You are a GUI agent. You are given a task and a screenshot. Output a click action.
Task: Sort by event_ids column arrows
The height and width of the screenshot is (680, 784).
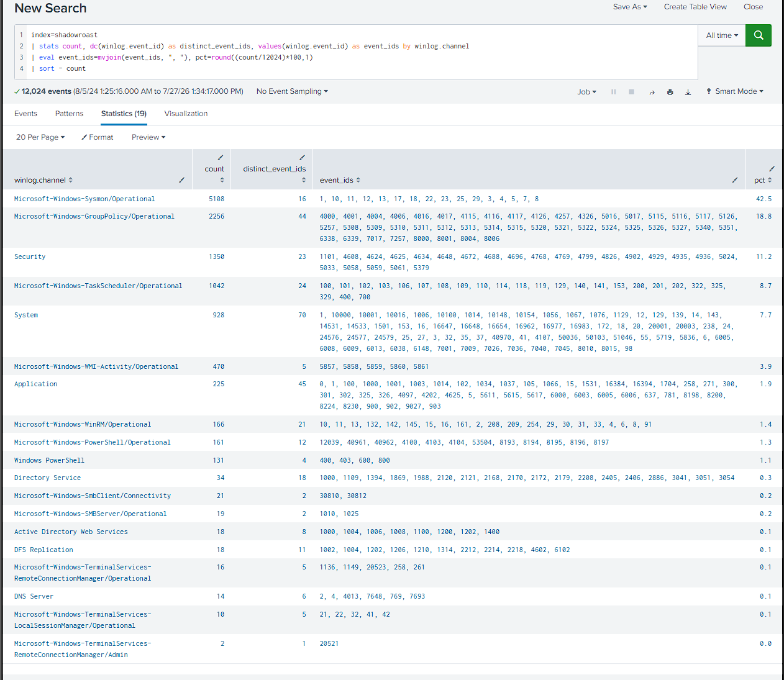click(358, 180)
